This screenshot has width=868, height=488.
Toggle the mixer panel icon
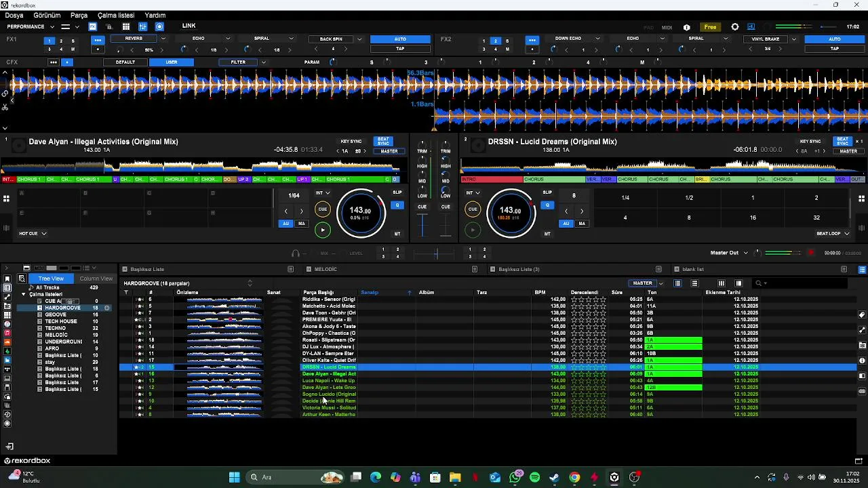[142, 27]
